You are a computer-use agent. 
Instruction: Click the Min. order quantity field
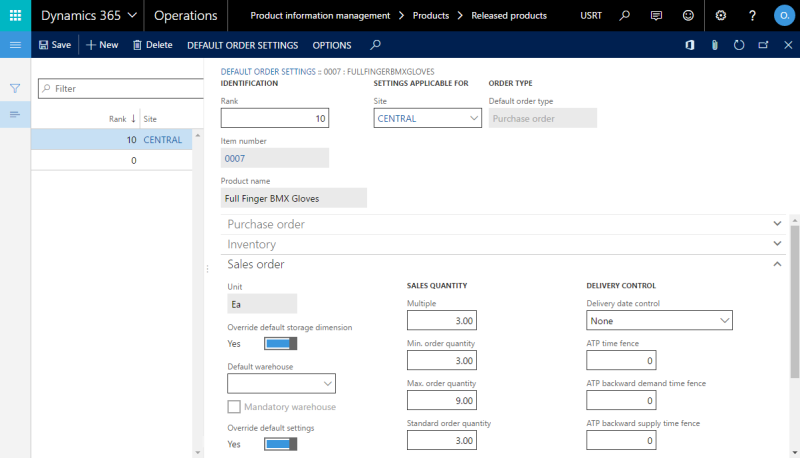click(x=441, y=360)
